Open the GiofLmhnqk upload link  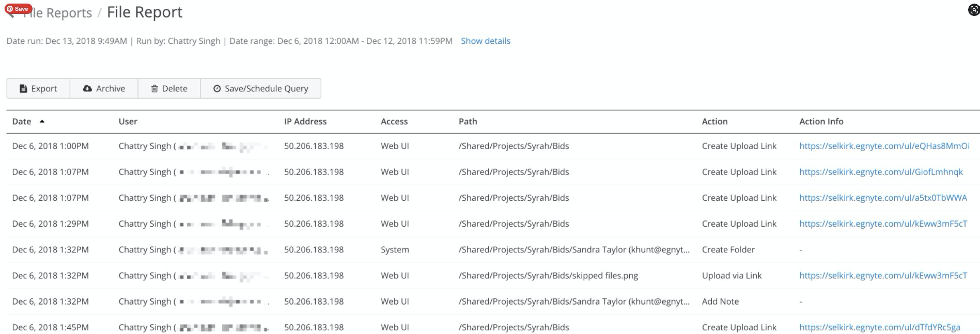(881, 172)
